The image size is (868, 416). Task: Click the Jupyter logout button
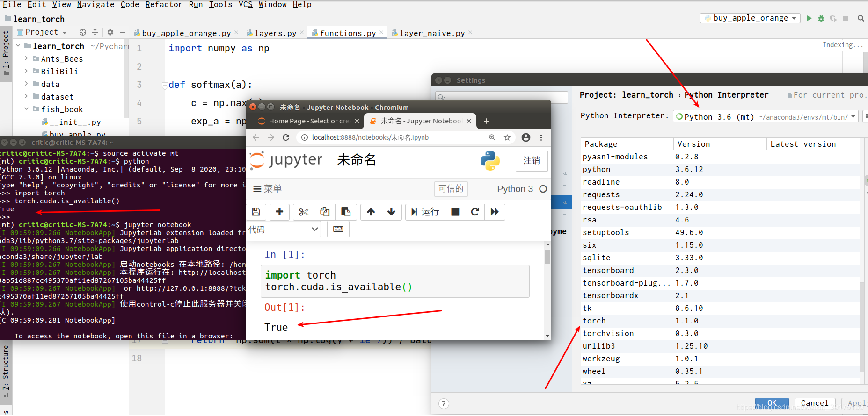[532, 161]
